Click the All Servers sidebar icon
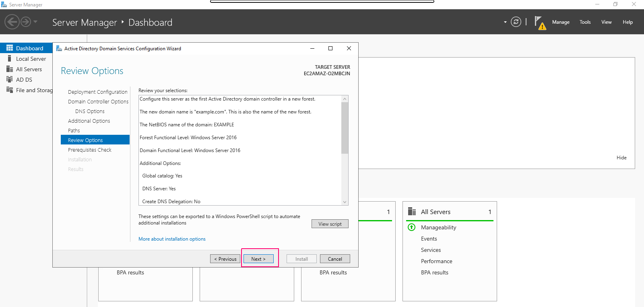This screenshot has height=307, width=644. (10, 69)
